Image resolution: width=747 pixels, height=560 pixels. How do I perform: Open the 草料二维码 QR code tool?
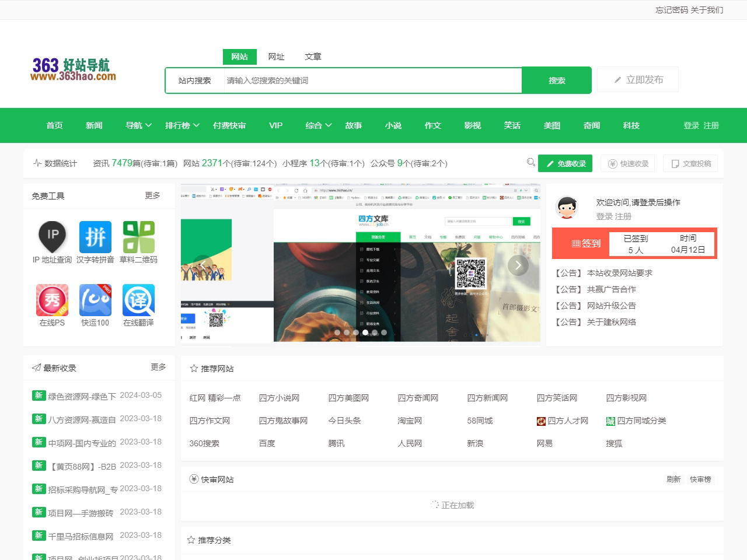click(x=138, y=237)
